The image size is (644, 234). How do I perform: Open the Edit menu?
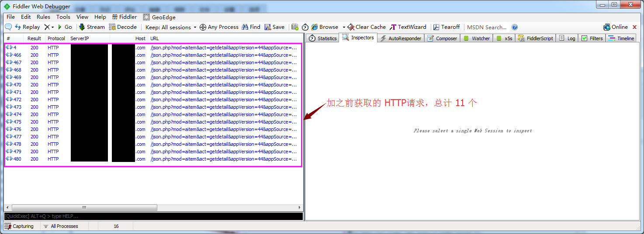(26, 17)
